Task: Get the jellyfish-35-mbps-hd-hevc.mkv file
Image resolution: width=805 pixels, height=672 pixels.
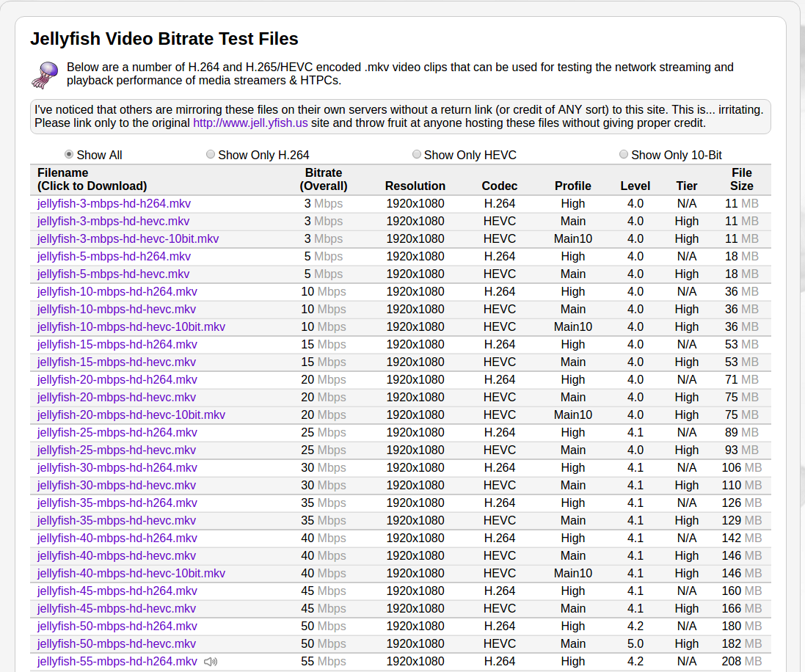Action: pyautogui.click(x=117, y=521)
